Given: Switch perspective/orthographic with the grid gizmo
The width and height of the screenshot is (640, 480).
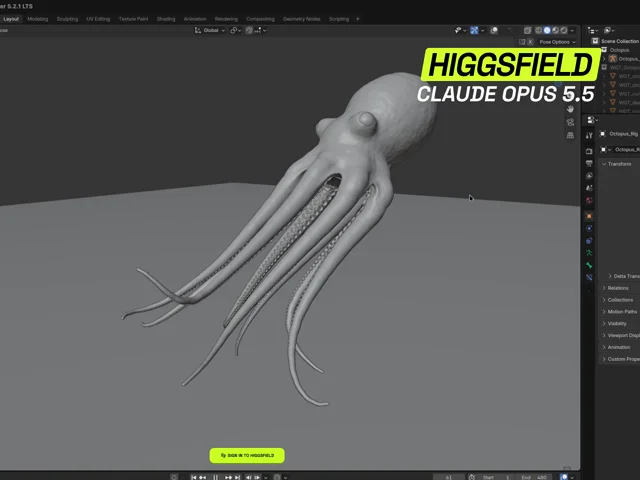Looking at the screenshot, I should coord(570,135).
